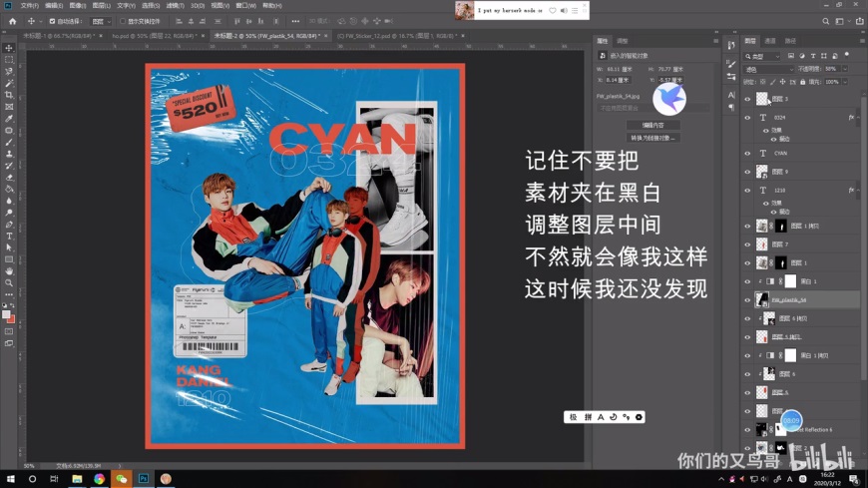The image size is (868, 488).
Task: Click the lock all layer icon
Action: pos(803,82)
